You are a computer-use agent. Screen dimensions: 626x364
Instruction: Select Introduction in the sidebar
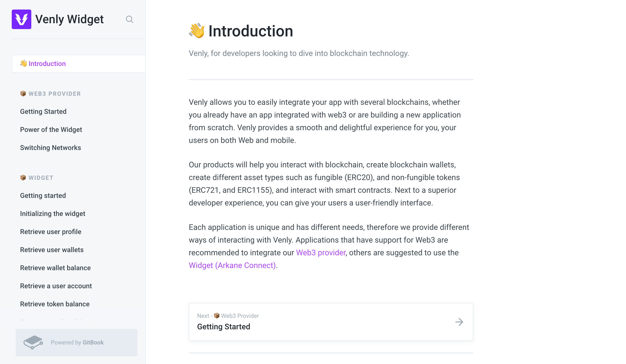78,64
